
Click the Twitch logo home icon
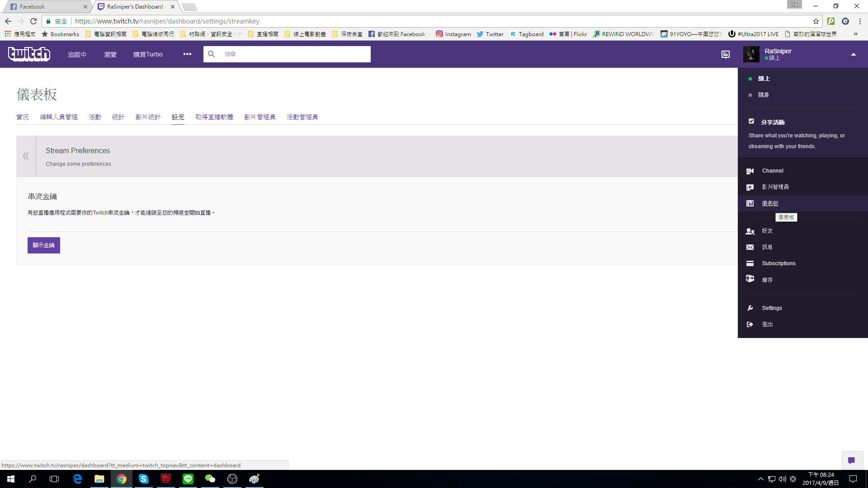click(x=29, y=54)
